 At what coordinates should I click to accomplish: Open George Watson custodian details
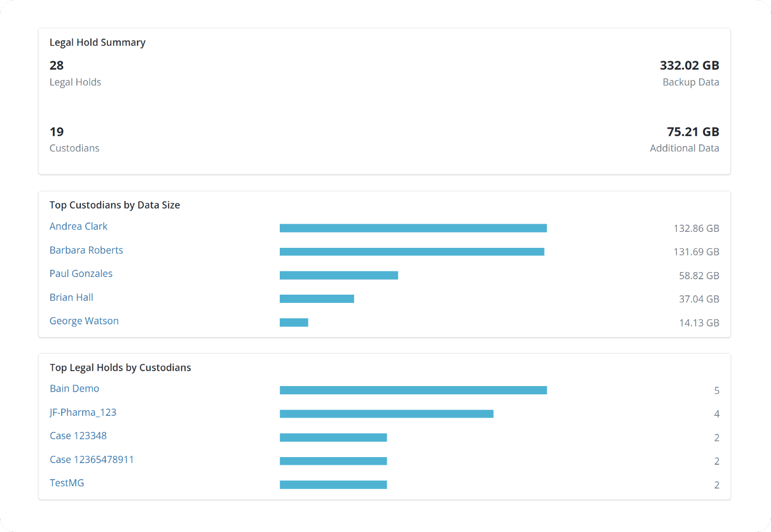pos(84,321)
